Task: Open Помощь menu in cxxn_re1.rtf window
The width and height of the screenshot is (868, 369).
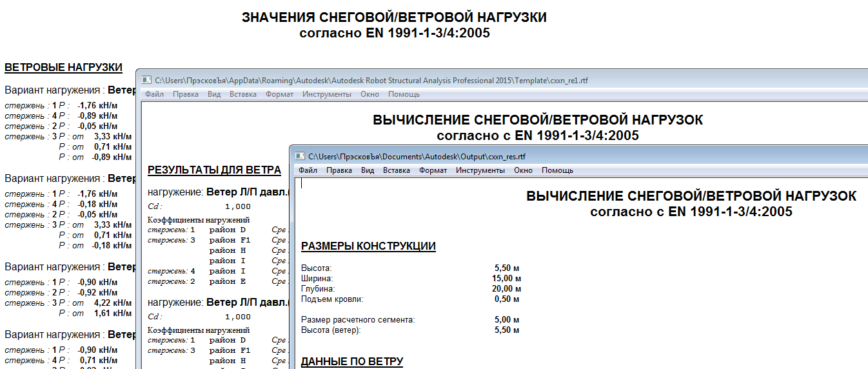Action: (x=404, y=94)
